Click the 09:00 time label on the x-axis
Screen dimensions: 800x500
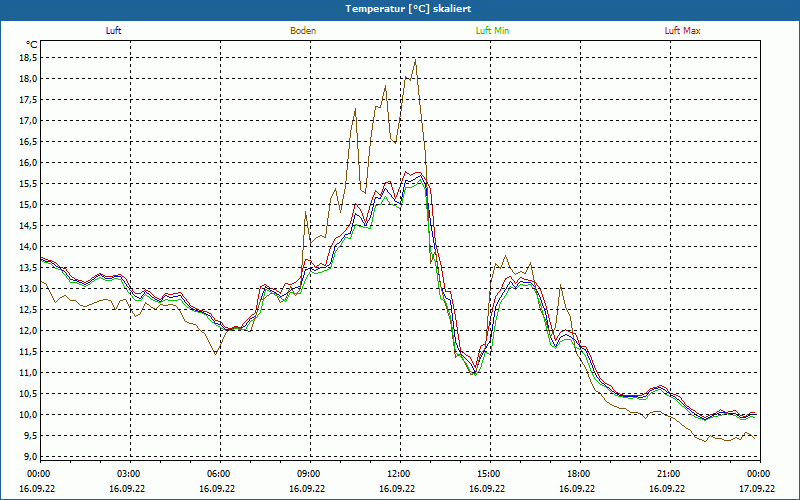[308, 474]
